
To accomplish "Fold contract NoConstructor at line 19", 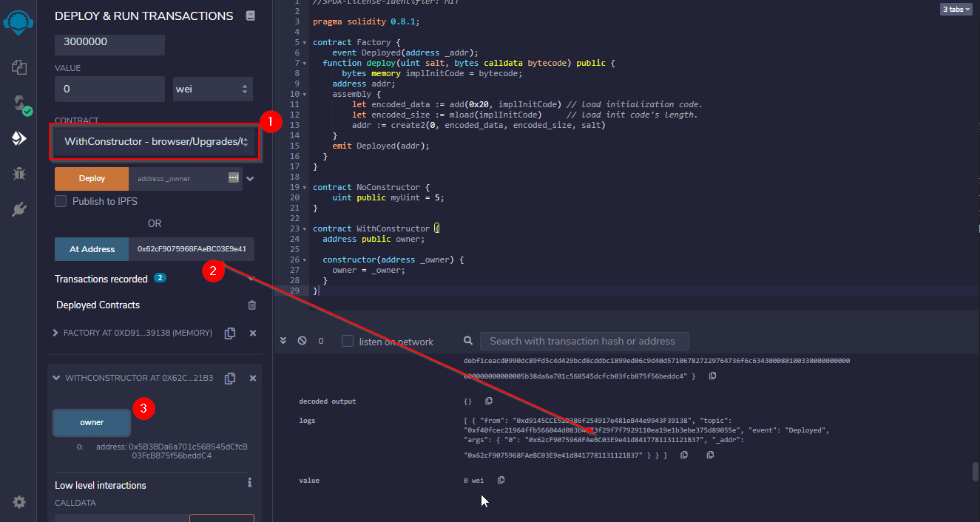I will [x=305, y=187].
